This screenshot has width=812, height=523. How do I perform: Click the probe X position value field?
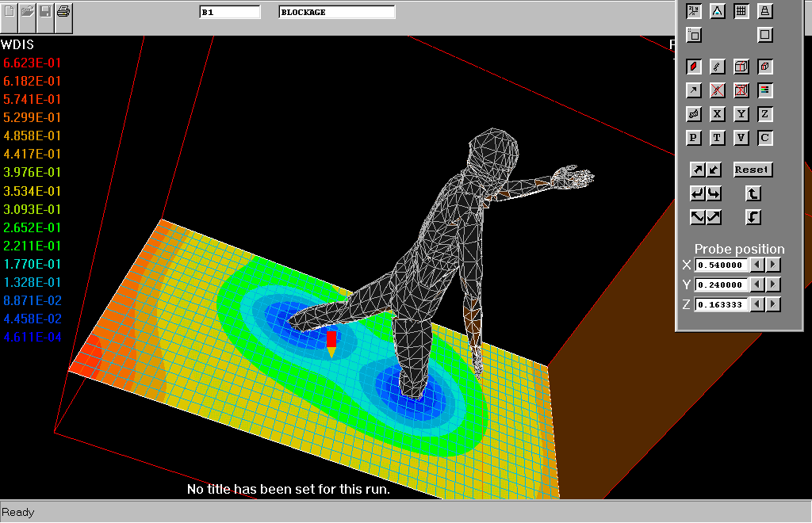tap(722, 265)
